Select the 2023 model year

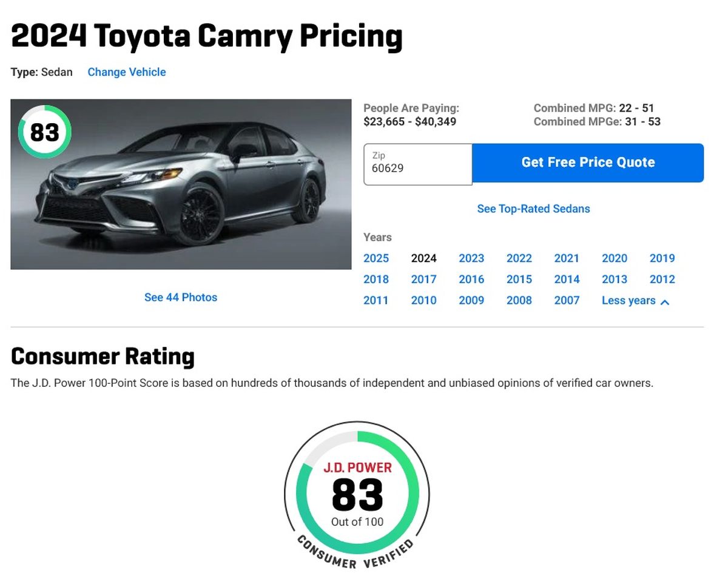click(471, 258)
